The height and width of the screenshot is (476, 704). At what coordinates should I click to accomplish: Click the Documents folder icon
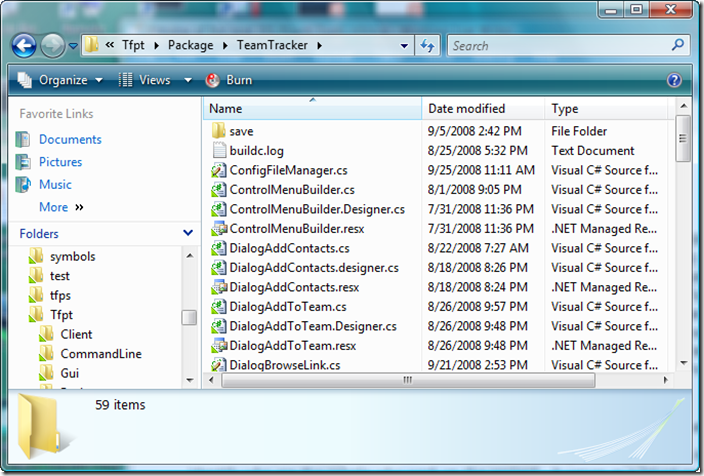point(23,139)
